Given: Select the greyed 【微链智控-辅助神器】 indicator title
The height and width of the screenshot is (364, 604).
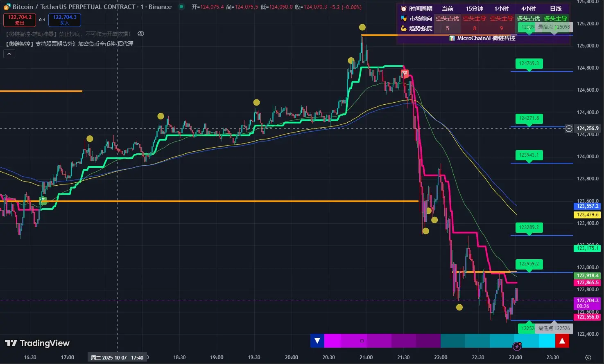Looking at the screenshot, I should 68,34.
